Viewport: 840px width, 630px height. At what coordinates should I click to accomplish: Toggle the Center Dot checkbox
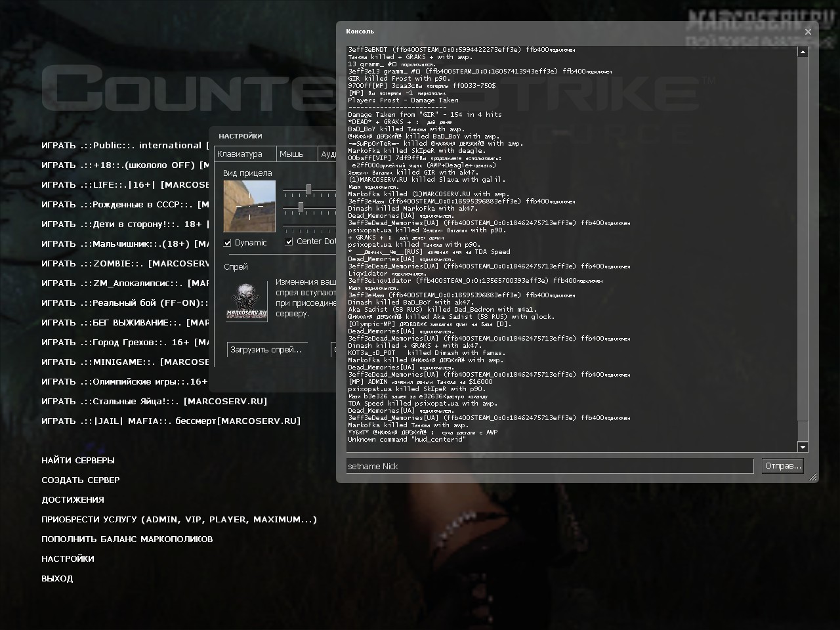point(289,241)
